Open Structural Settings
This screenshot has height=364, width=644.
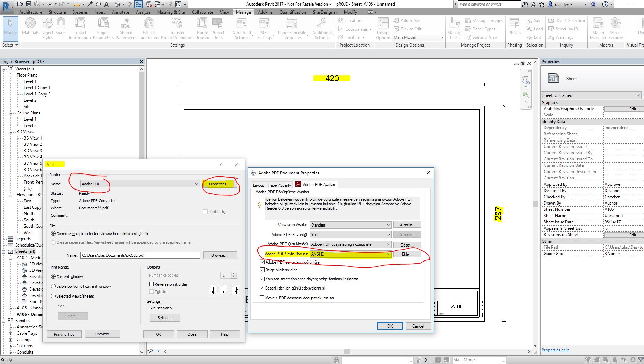242,29
